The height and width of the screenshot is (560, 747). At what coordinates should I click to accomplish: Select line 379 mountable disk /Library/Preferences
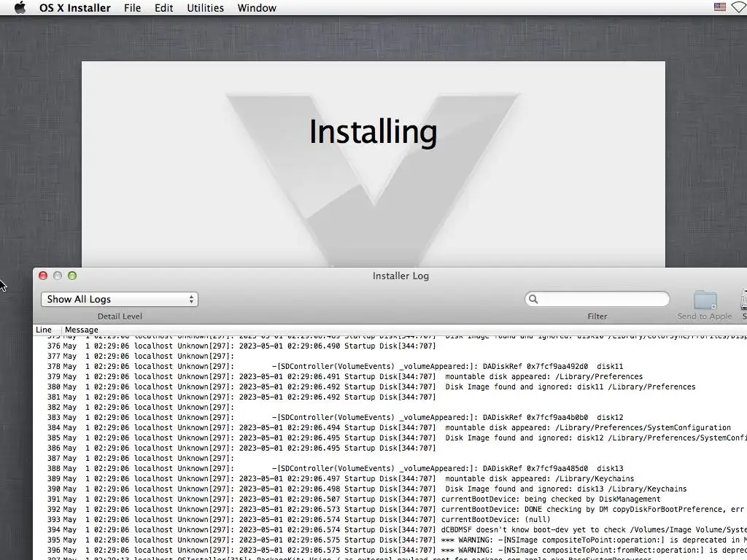(390, 377)
